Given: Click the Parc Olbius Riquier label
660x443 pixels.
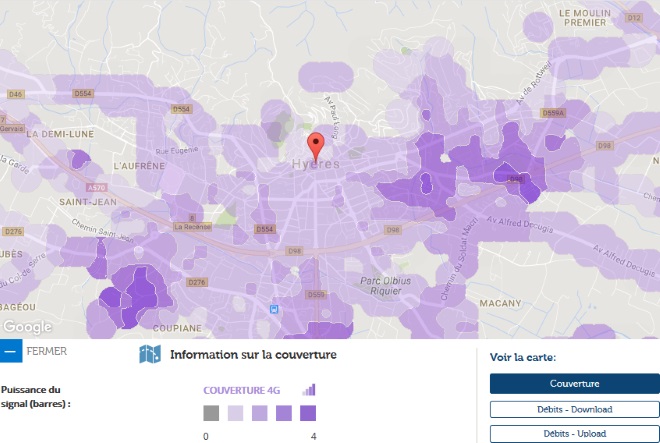Looking at the screenshot, I should pyautogui.click(x=386, y=286).
